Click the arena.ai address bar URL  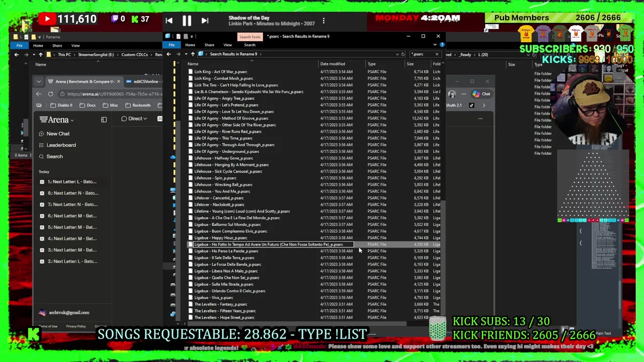pyautogui.click(x=114, y=94)
